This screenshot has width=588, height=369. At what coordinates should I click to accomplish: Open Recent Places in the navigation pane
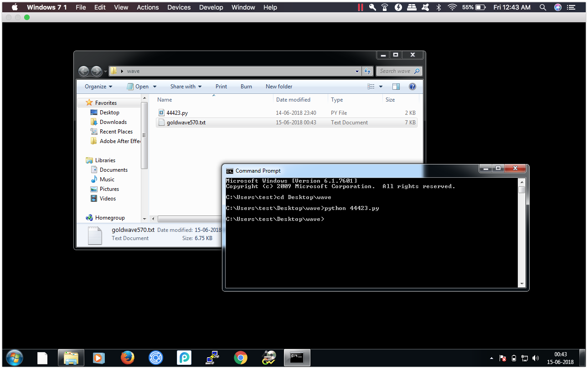(116, 132)
